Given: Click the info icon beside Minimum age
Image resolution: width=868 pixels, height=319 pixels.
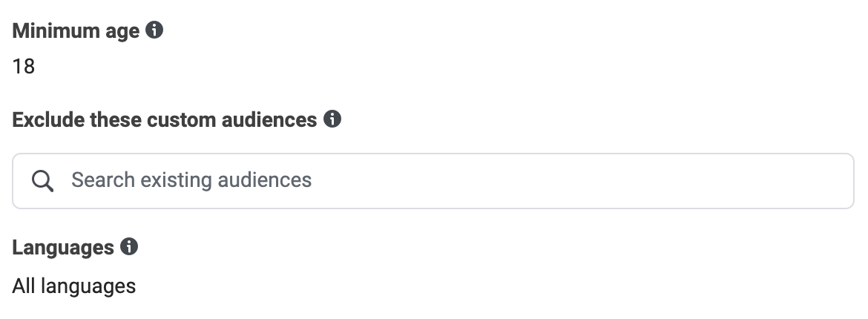Looking at the screenshot, I should [154, 30].
